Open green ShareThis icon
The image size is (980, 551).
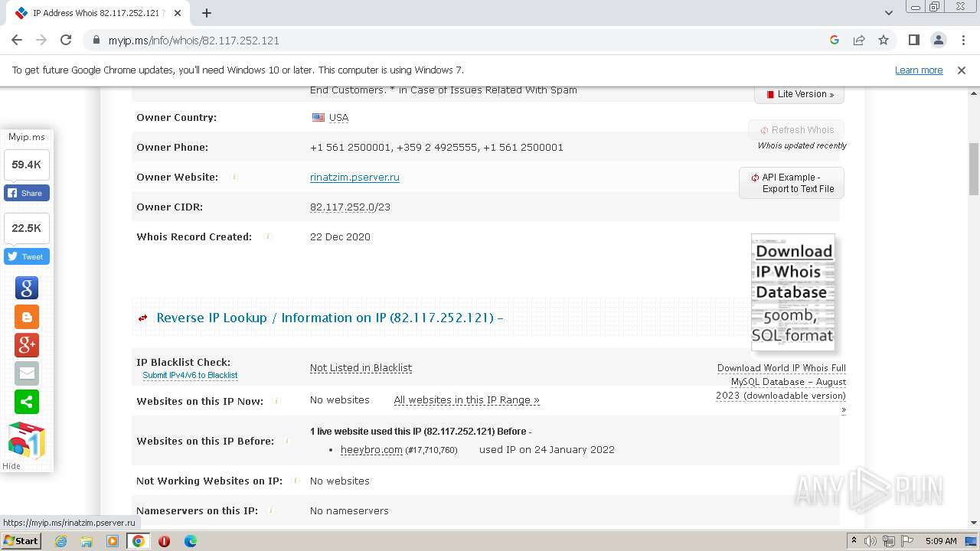[x=27, y=402]
